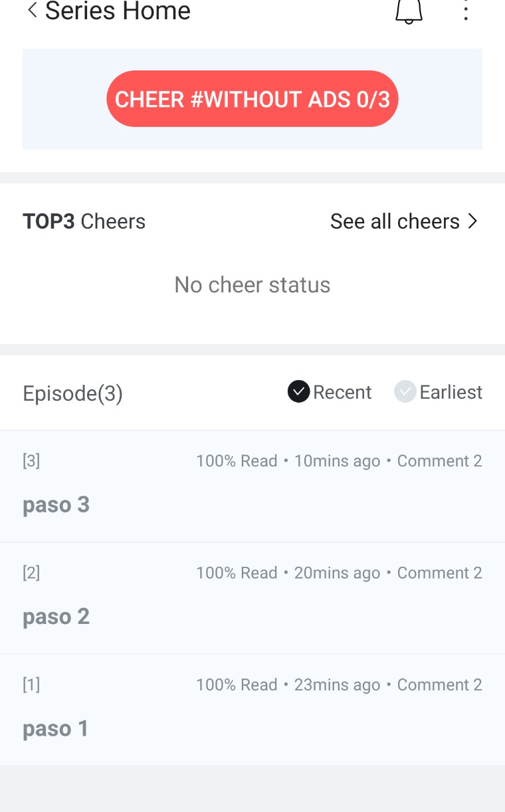
Task: Open the paso 1 episode
Action: pyautogui.click(x=56, y=729)
